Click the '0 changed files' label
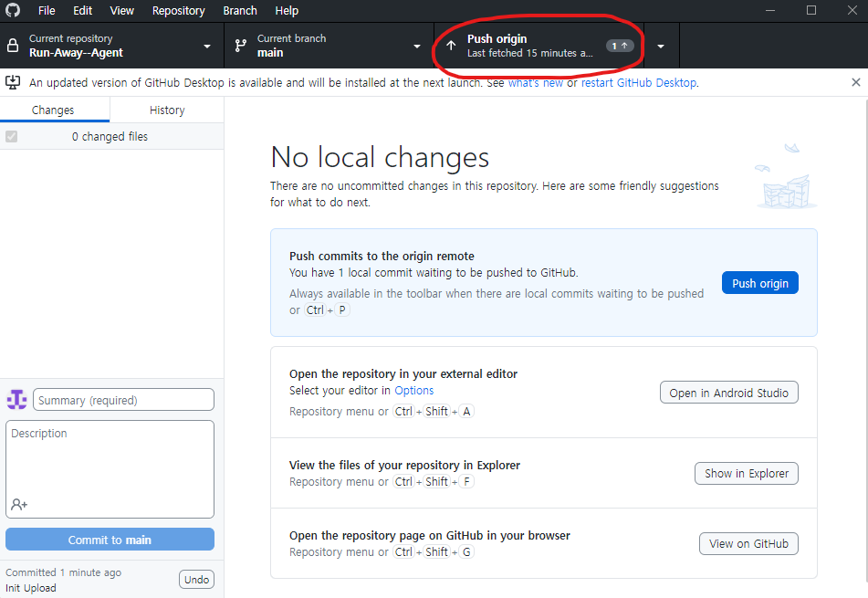 click(110, 136)
